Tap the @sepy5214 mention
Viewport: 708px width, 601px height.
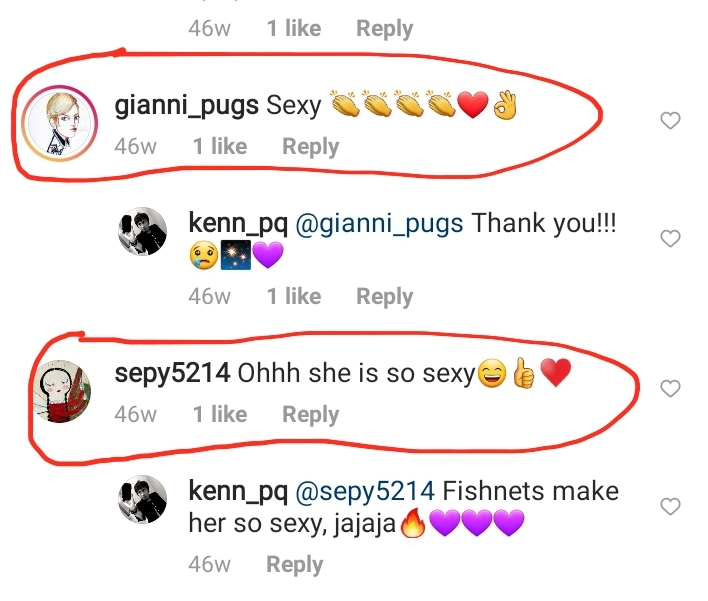(366, 491)
